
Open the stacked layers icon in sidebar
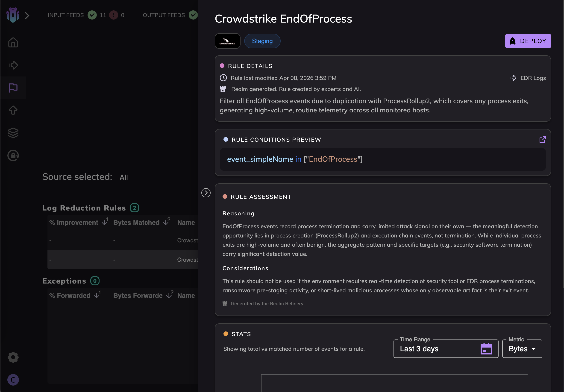13,133
